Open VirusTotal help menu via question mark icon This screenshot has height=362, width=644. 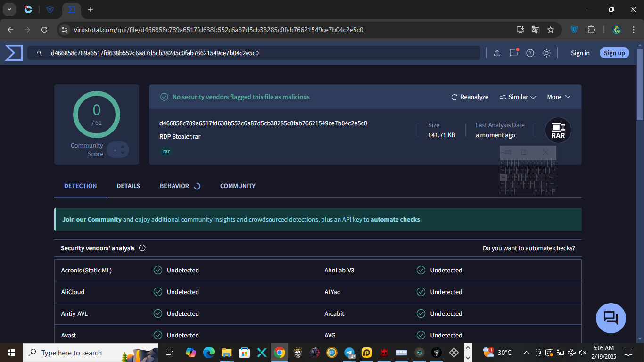(x=530, y=53)
